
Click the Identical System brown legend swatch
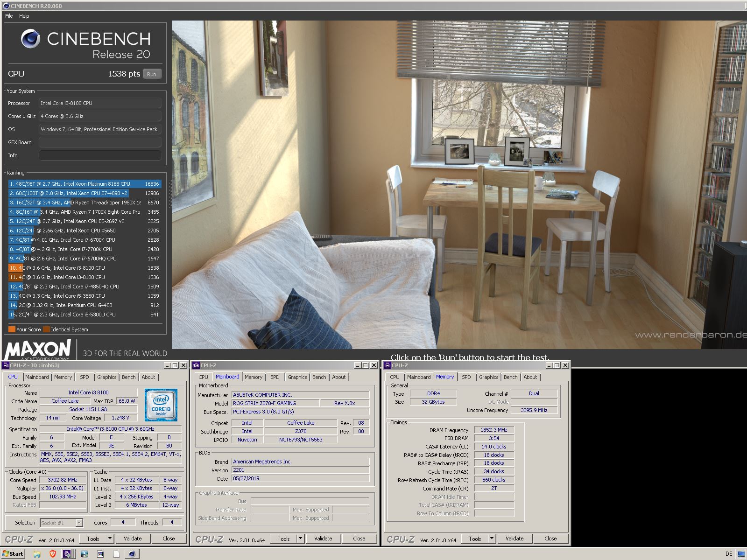coord(46,329)
